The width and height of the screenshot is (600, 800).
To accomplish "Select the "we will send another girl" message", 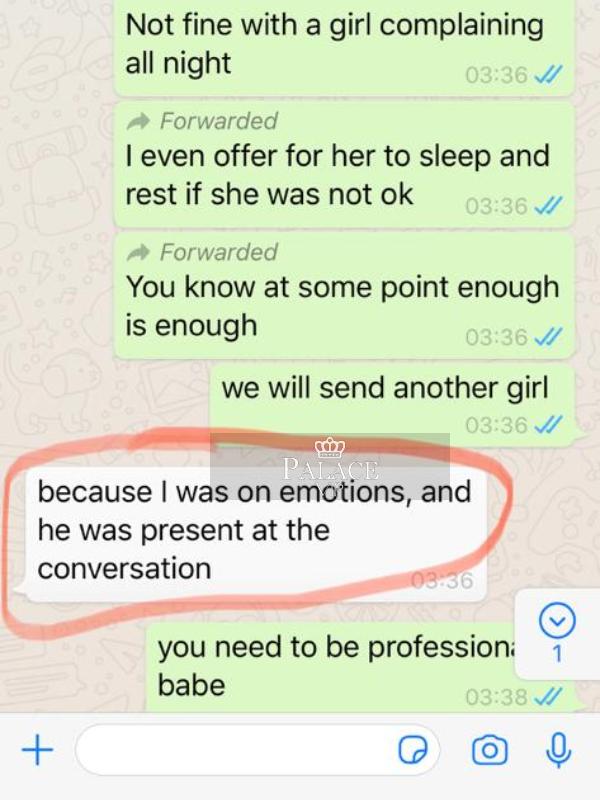I will coord(392,405).
